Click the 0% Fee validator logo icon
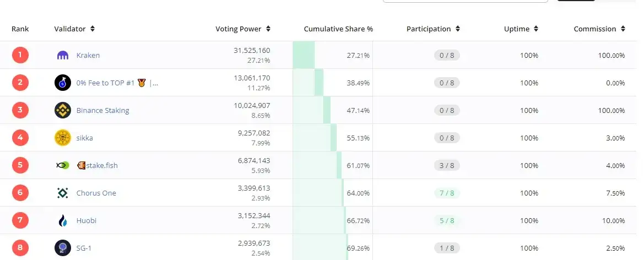Image resolution: width=644 pixels, height=260 pixels. tap(63, 83)
